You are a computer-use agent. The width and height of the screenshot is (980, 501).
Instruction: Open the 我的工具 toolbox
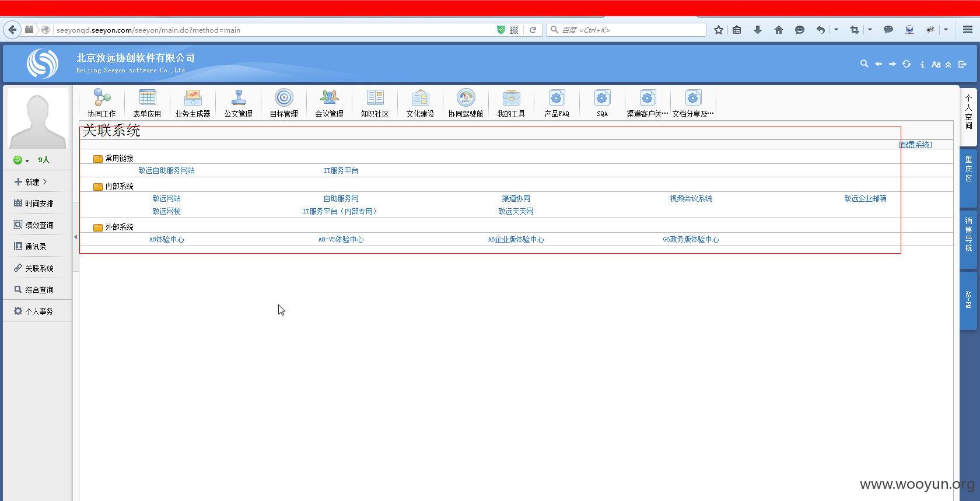(511, 103)
